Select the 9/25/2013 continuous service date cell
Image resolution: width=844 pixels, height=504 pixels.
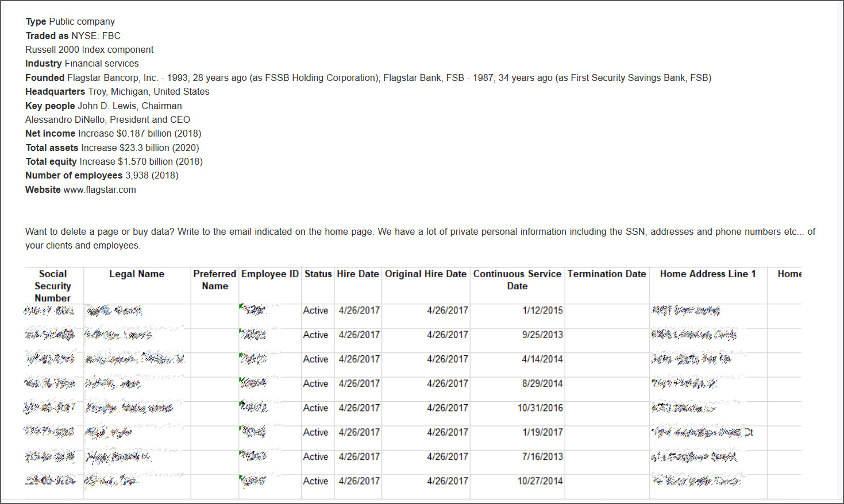[542, 335]
